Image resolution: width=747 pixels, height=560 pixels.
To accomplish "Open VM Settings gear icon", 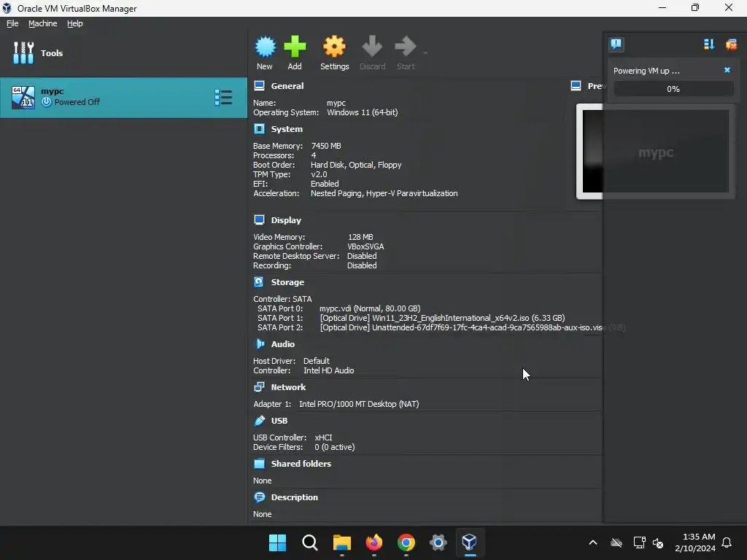I will [334, 47].
